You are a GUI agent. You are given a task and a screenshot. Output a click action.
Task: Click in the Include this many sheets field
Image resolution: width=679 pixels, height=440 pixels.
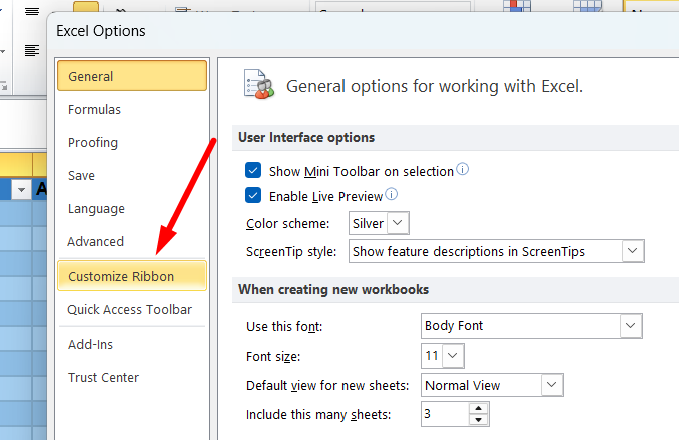point(445,414)
